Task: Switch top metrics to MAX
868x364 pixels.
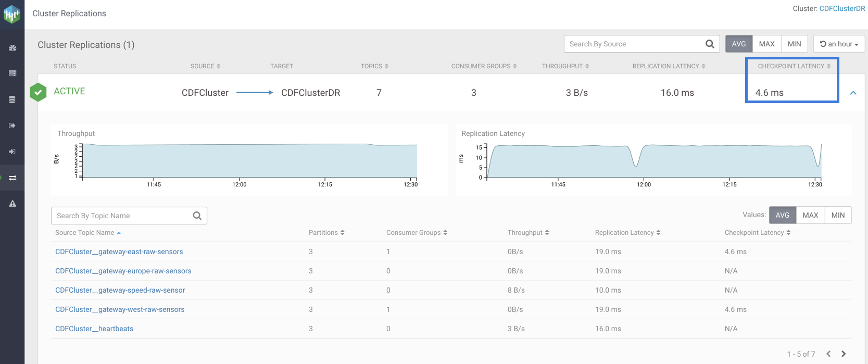Action: (766, 44)
